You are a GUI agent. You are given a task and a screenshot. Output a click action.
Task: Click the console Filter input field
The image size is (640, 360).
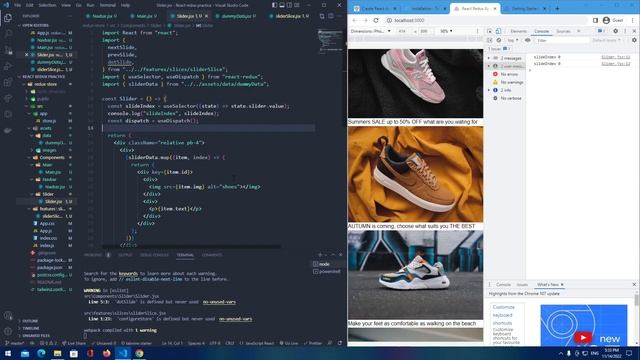562,40
